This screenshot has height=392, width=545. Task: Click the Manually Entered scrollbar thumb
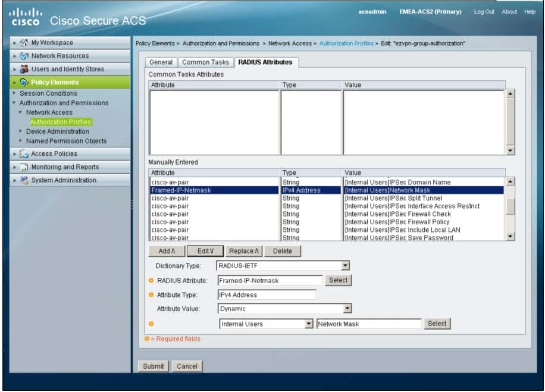[510, 207]
